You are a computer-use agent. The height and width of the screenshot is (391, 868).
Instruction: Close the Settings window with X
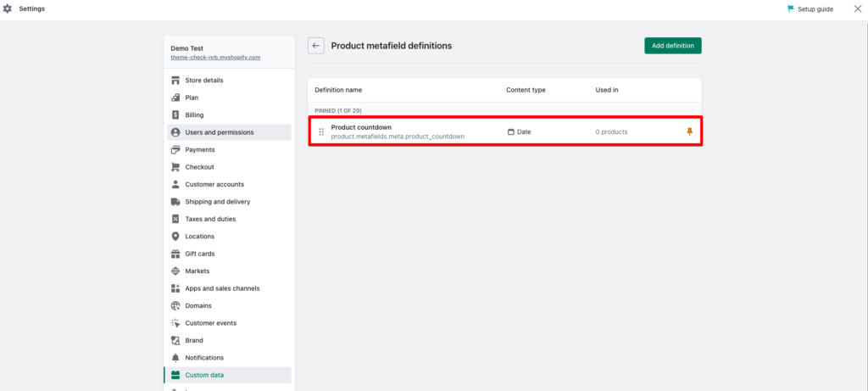coord(858,8)
